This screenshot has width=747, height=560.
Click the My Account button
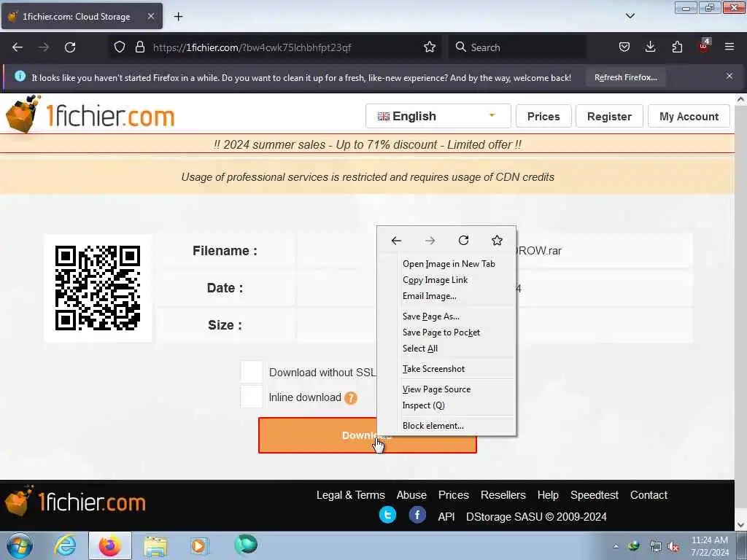[x=689, y=116]
